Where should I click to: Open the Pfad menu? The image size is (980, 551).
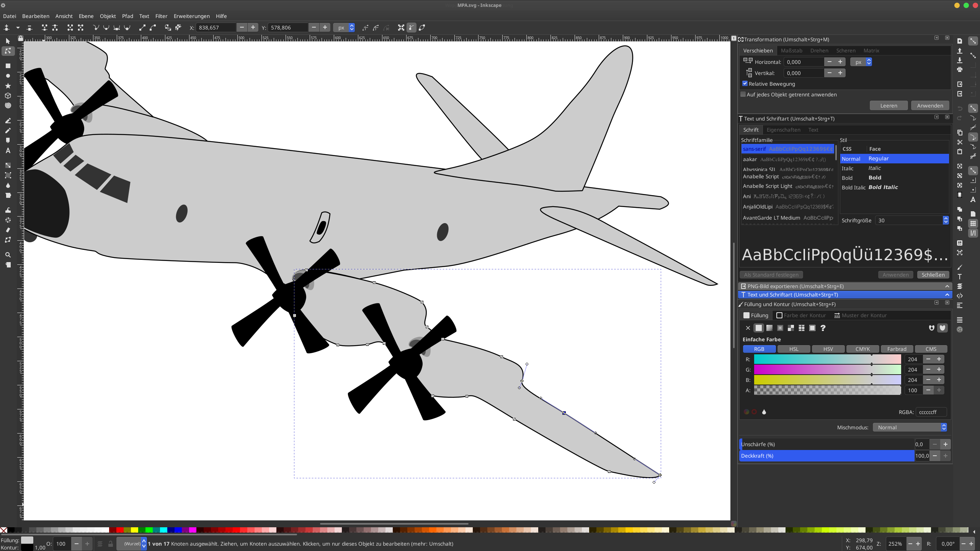pos(127,16)
